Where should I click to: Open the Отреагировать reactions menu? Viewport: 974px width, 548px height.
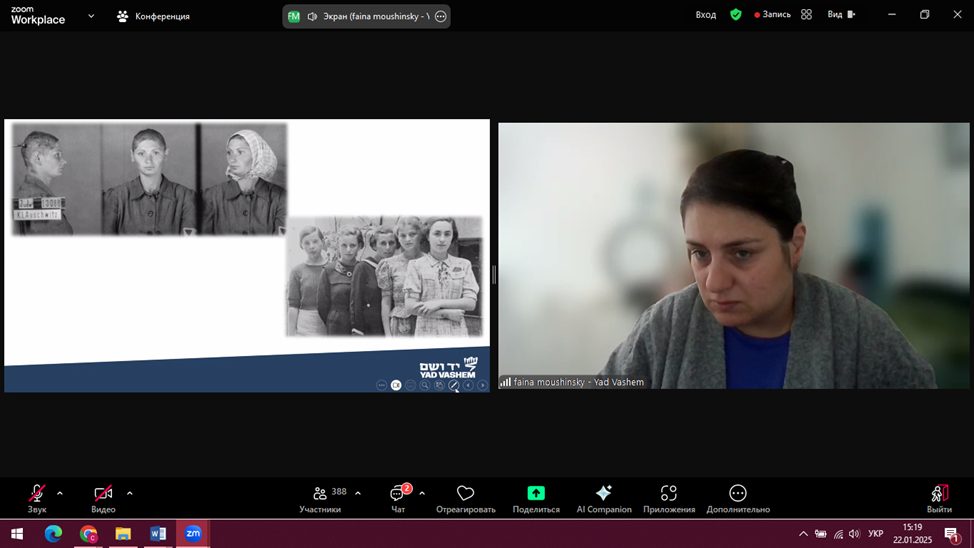pyautogui.click(x=465, y=498)
